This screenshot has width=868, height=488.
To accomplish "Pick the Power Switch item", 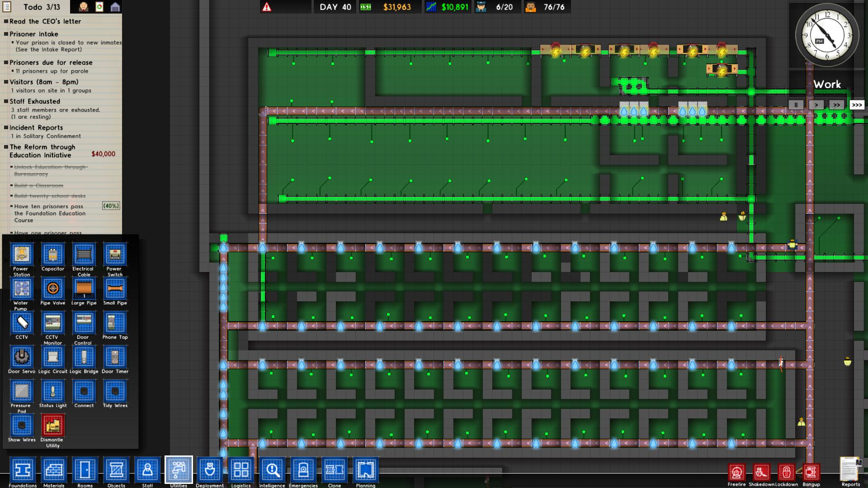I will 115,254.
